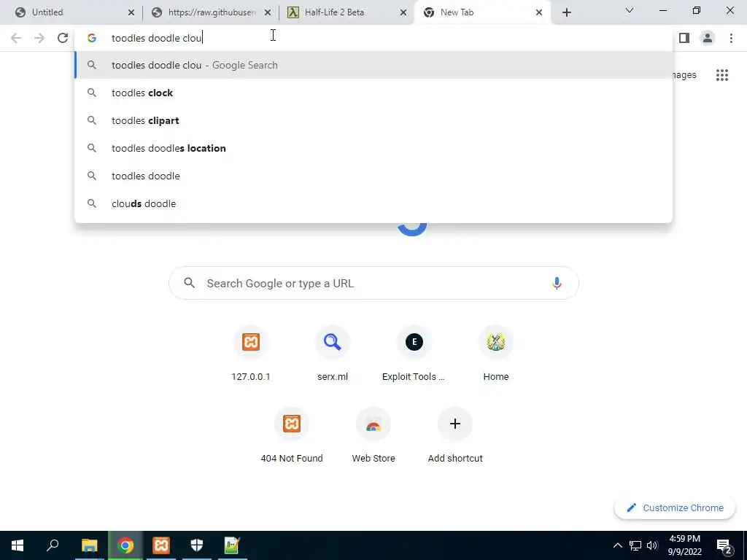The width and height of the screenshot is (747, 560).
Task: Go back using the back arrow
Action: coord(16,38)
